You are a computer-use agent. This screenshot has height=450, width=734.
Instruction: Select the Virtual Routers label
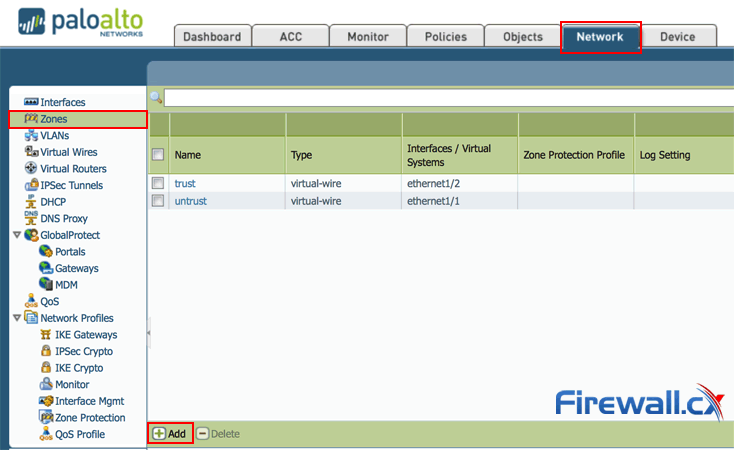[73, 169]
